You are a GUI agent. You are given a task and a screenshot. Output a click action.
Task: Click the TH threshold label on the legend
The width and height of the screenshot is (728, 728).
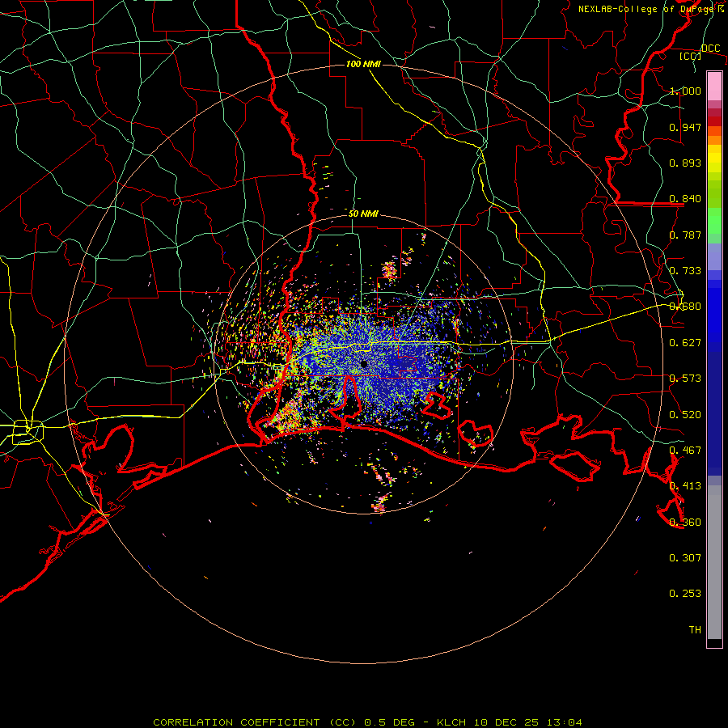coord(695,630)
